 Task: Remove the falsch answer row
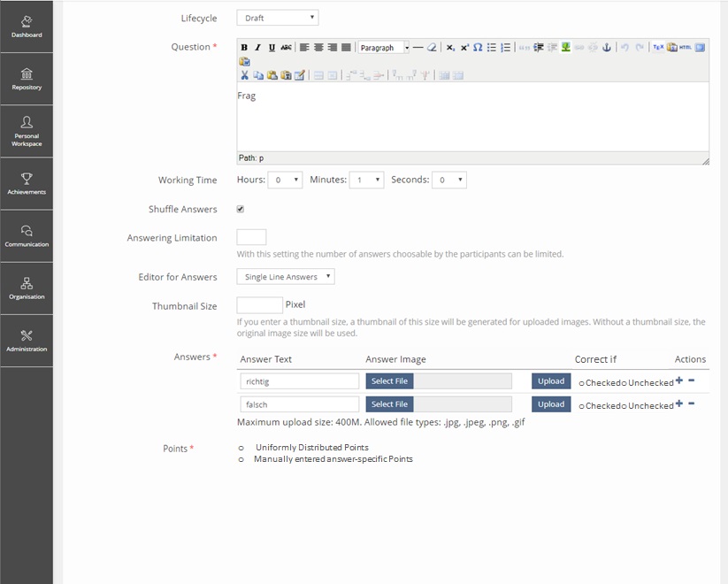click(x=691, y=403)
